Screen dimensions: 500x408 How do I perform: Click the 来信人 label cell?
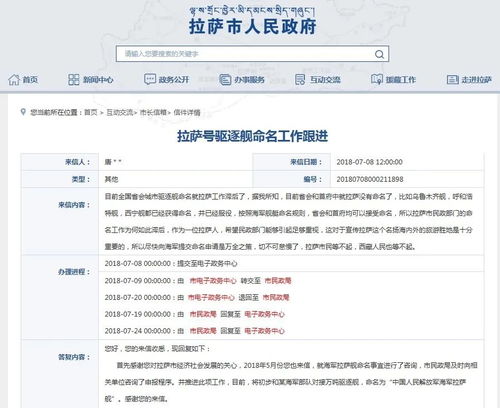[x=60, y=162]
